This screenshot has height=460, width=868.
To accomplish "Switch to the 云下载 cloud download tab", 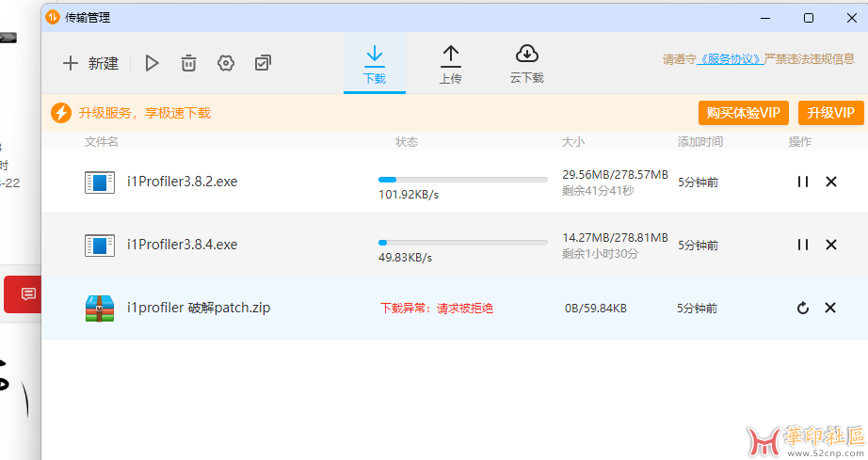I will pos(527,65).
